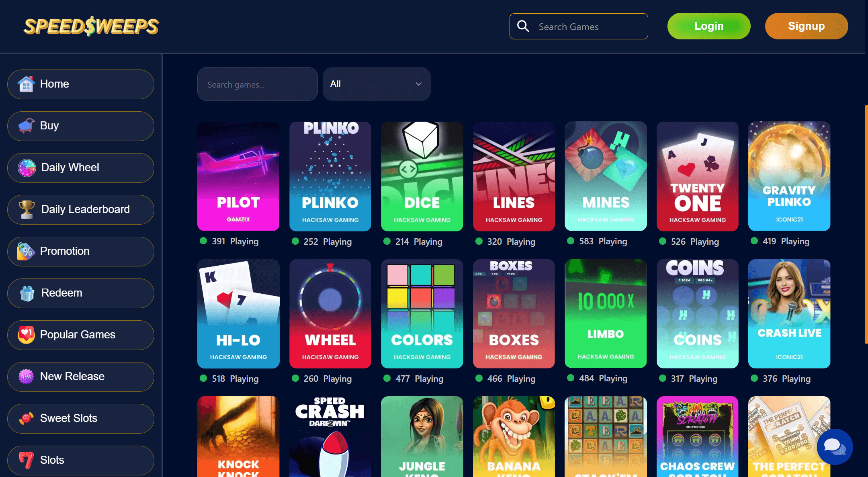Image resolution: width=868 pixels, height=477 pixels.
Task: Open the Pilot game thumbnail
Action: (238, 176)
